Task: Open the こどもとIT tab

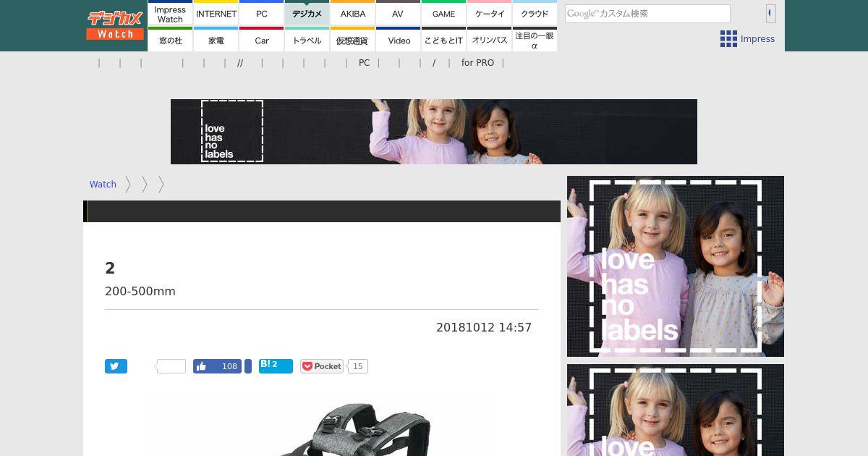Action: [x=444, y=40]
